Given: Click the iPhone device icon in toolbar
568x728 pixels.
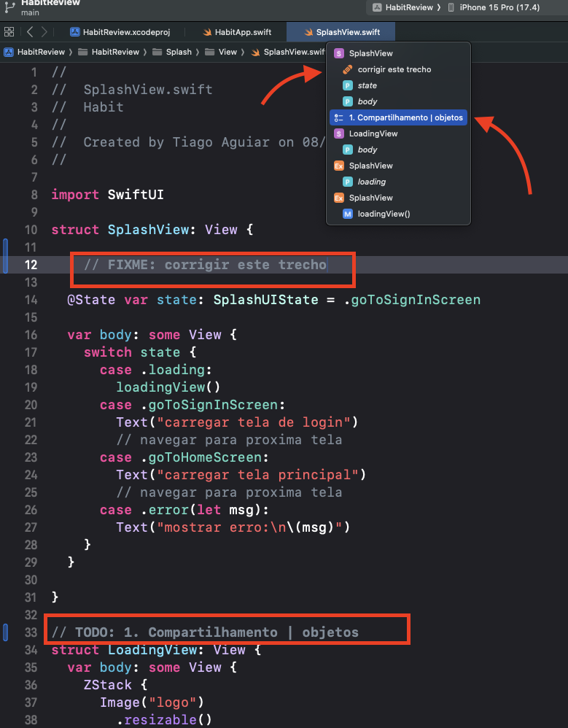Looking at the screenshot, I should [451, 7].
